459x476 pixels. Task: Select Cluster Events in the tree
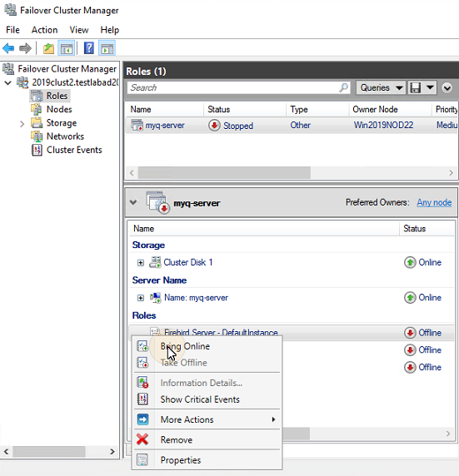[x=74, y=150]
